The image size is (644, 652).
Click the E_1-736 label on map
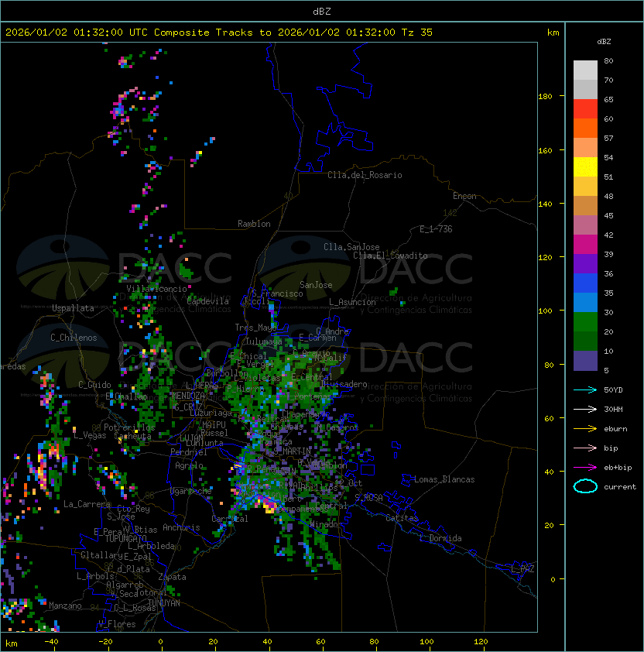tap(436, 229)
